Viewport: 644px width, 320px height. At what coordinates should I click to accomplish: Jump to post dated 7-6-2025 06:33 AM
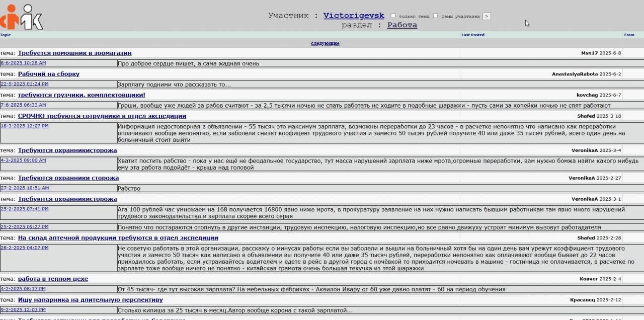tap(23, 105)
